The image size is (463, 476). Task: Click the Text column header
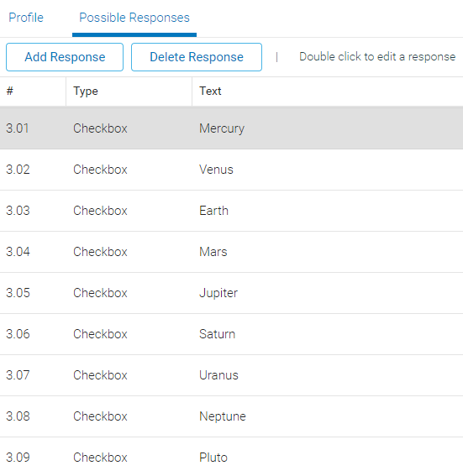coord(328,91)
